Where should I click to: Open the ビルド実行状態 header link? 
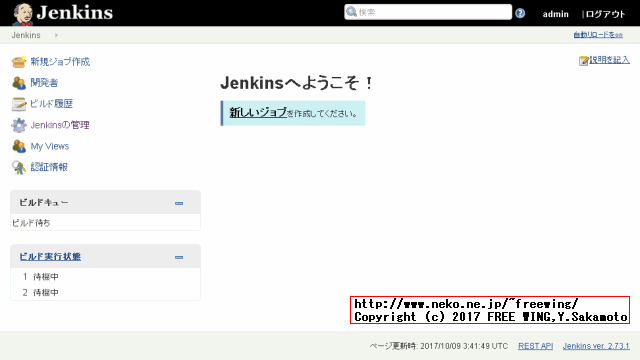click(50, 256)
